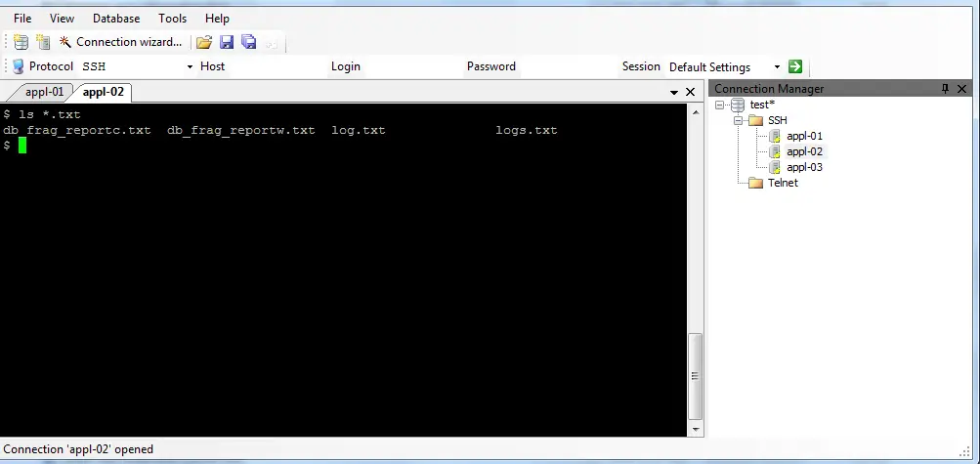Screen dimensions: 980x464
Task: Click the green terminal cursor
Action: (x=22, y=147)
